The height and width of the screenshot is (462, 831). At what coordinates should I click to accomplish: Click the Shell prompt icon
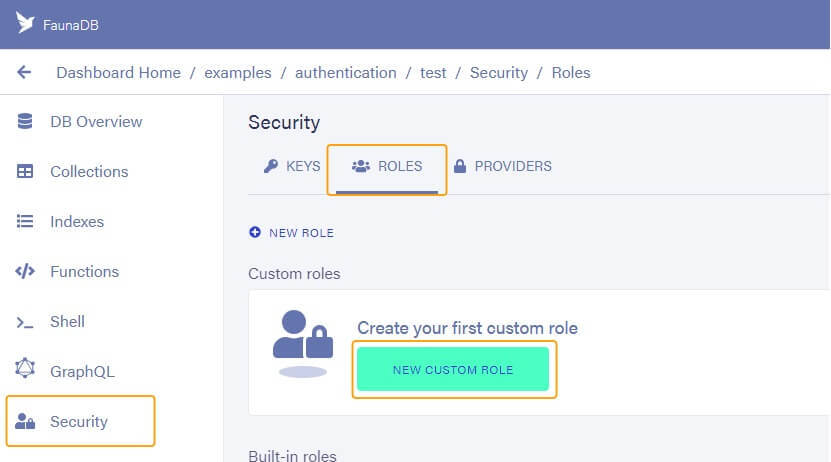coord(26,322)
